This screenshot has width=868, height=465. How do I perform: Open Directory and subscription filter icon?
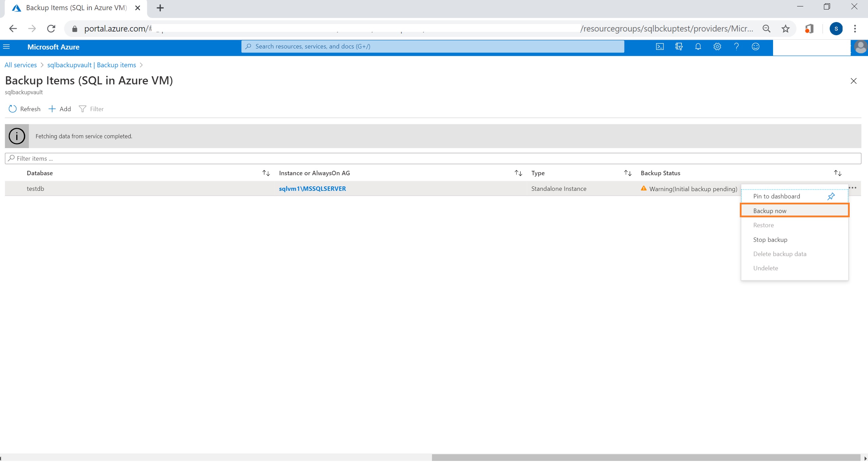pos(678,47)
